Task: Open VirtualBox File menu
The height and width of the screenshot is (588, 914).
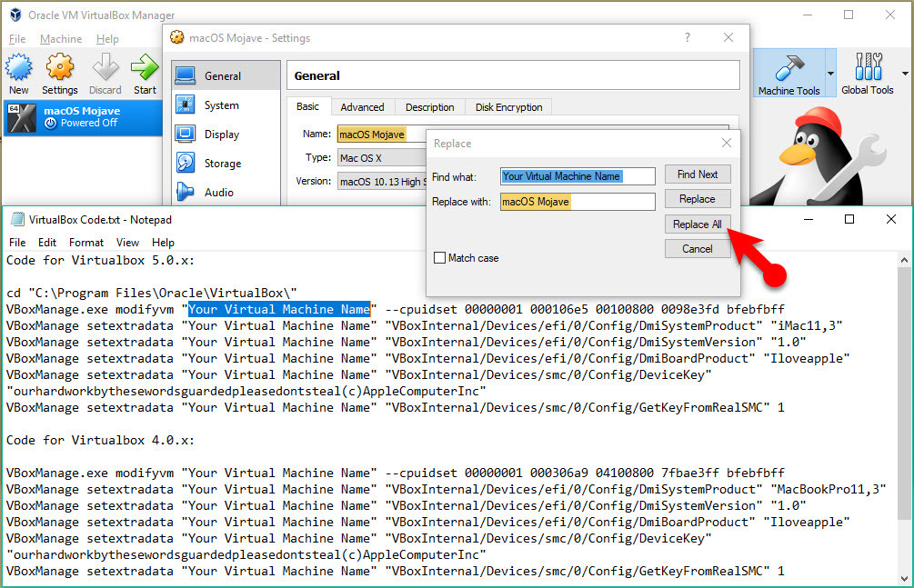Action: (x=17, y=39)
